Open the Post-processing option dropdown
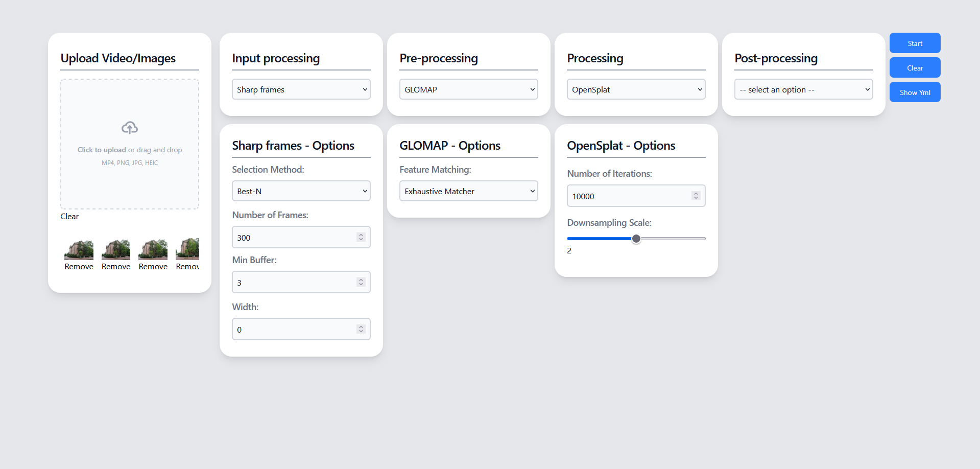 [x=803, y=89]
